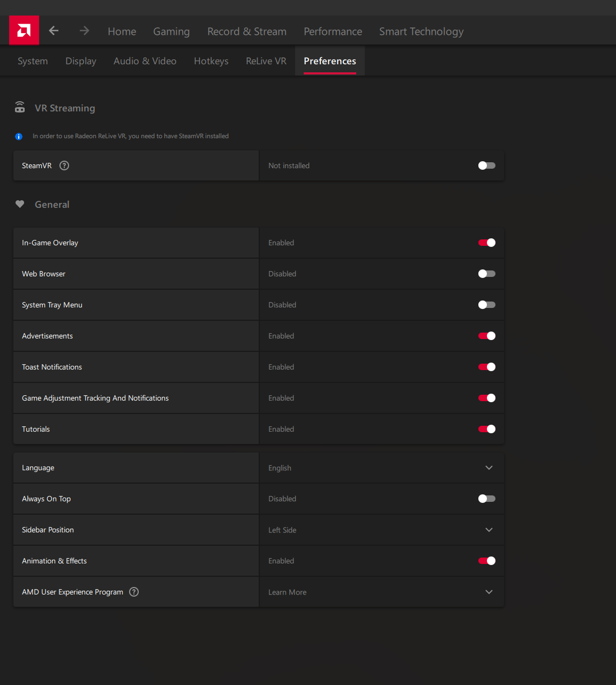This screenshot has height=685, width=616.
Task: Turn off Toast Notifications toggle
Action: click(x=487, y=367)
